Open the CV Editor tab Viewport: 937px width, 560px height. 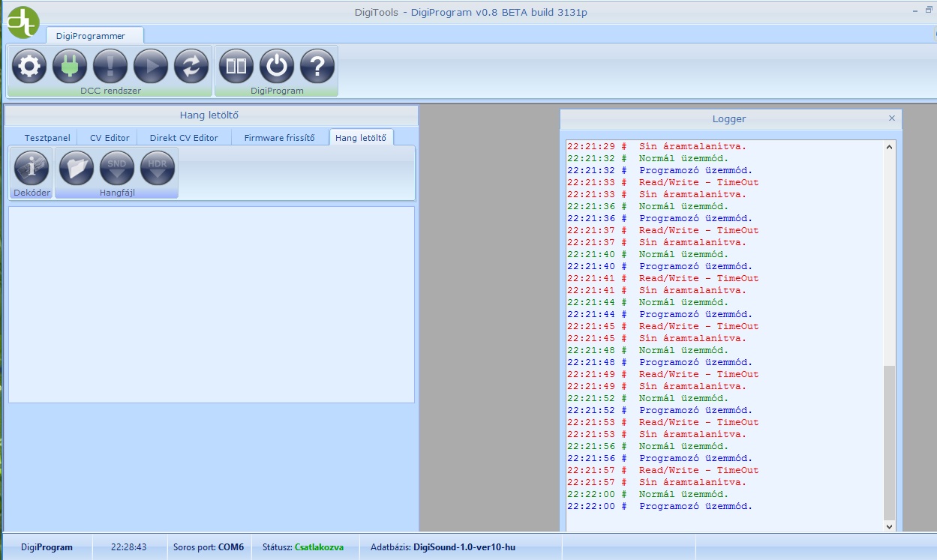click(x=110, y=138)
